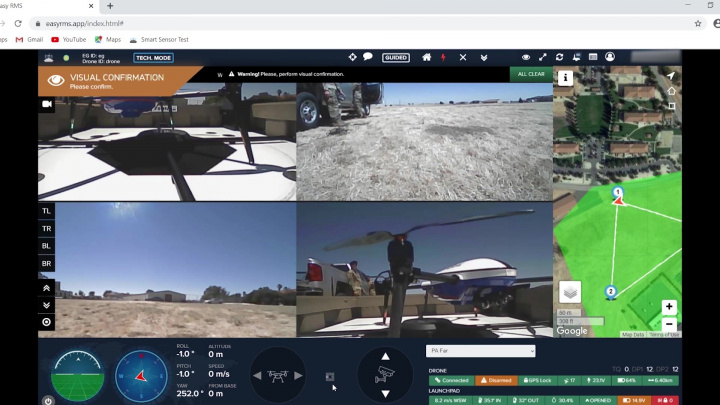Click the small square icon between control pads

330,377
